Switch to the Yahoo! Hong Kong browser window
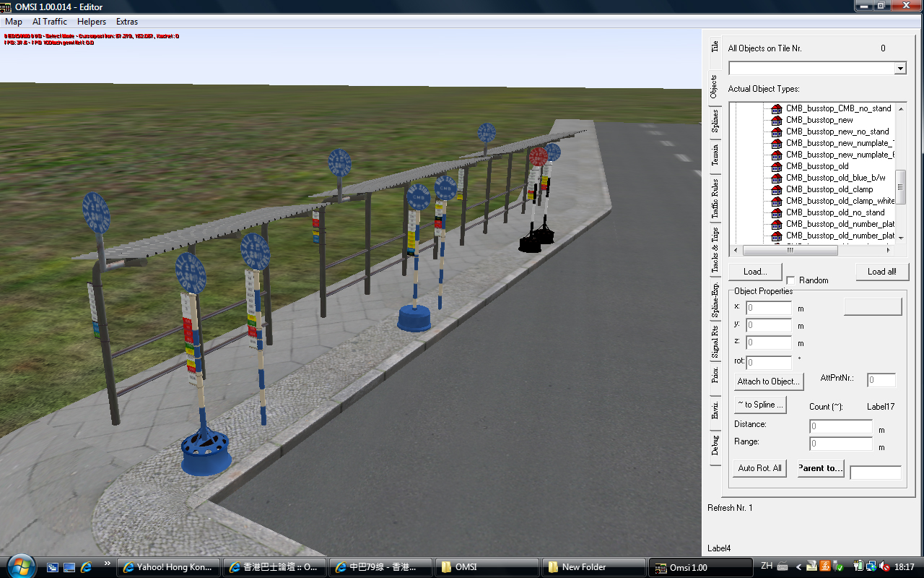924x578 pixels. (167, 567)
